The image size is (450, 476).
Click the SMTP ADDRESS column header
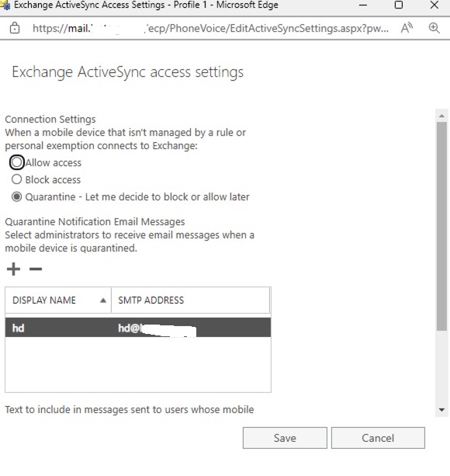click(190, 301)
